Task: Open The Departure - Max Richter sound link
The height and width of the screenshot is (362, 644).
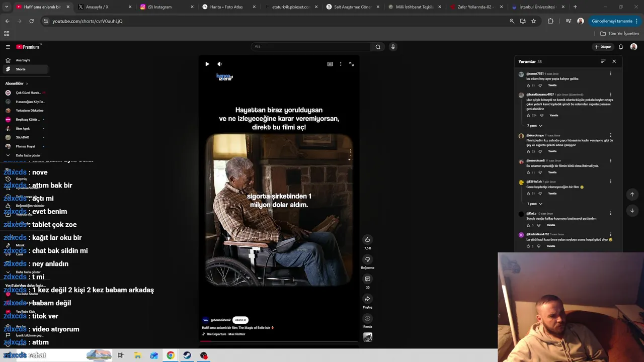Action: click(x=225, y=334)
